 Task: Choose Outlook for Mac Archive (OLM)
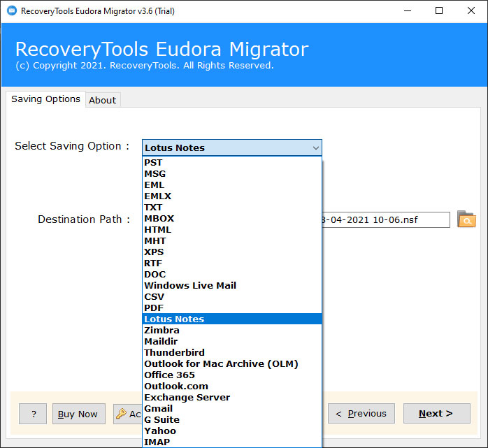click(232, 363)
